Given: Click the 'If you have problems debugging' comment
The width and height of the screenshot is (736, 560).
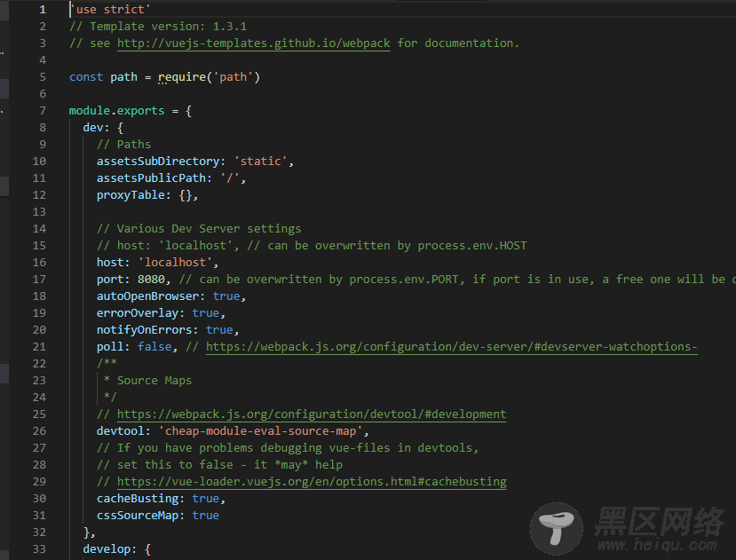Looking at the screenshot, I should point(288,448).
